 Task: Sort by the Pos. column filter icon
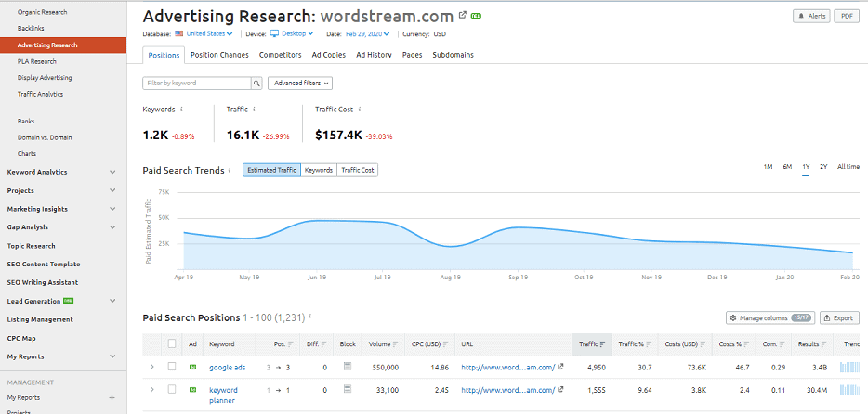tap(291, 344)
